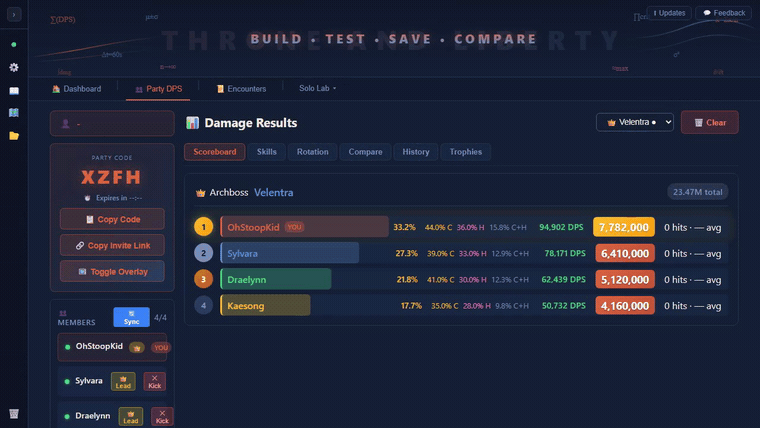
Task: Toggle the overlay on or off
Action: (112, 271)
